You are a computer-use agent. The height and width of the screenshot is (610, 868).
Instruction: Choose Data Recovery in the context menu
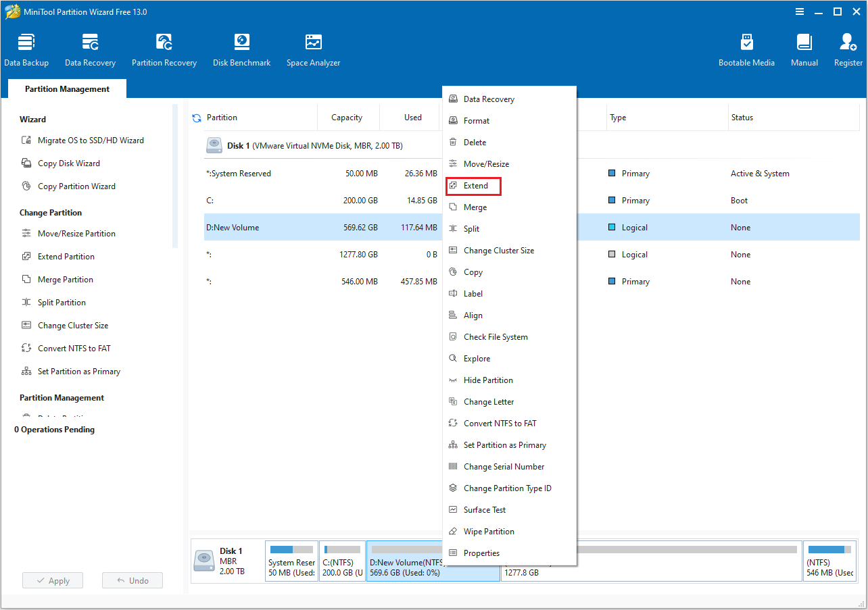point(509,99)
